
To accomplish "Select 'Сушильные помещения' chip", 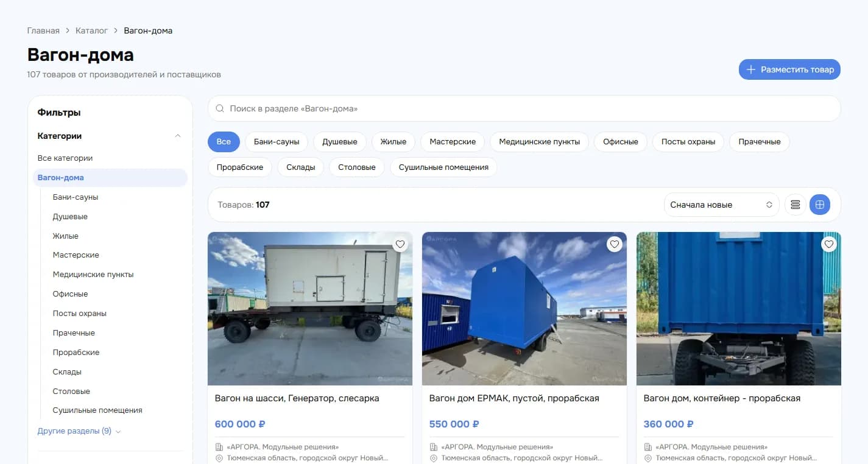I will [x=443, y=167].
